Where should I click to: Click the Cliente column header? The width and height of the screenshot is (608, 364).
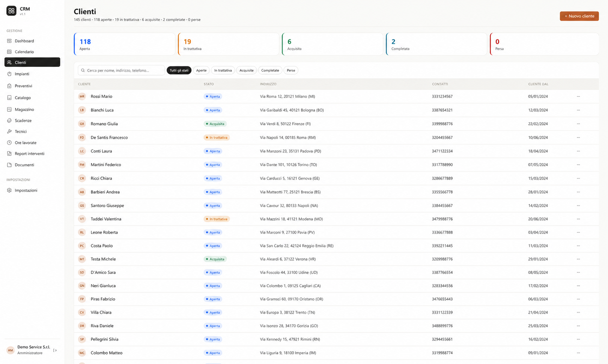pos(84,84)
